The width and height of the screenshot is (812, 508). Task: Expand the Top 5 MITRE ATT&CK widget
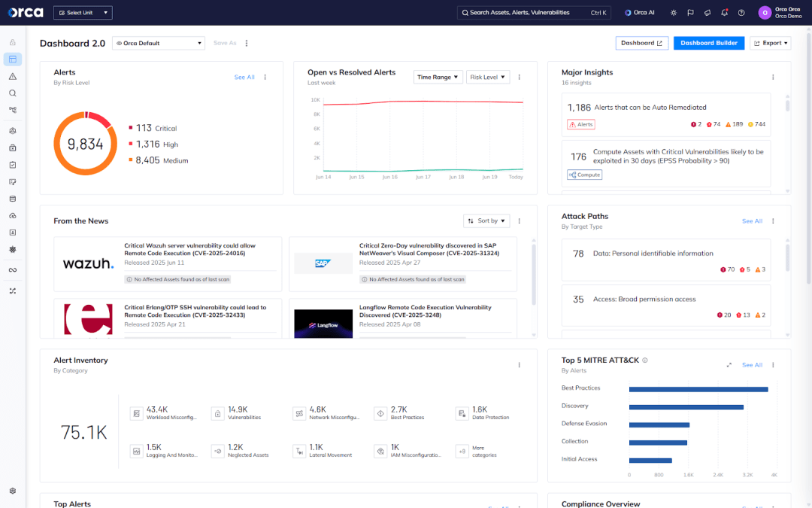pos(729,365)
